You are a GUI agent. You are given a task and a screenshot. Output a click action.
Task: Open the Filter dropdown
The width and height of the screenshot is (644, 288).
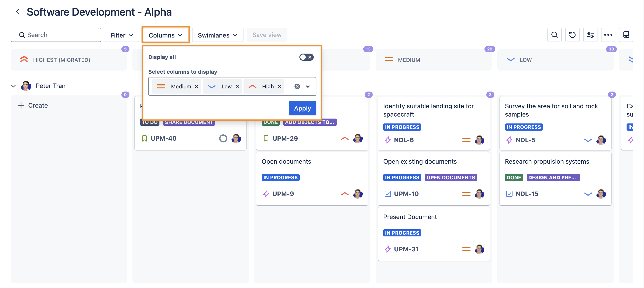[x=121, y=35]
